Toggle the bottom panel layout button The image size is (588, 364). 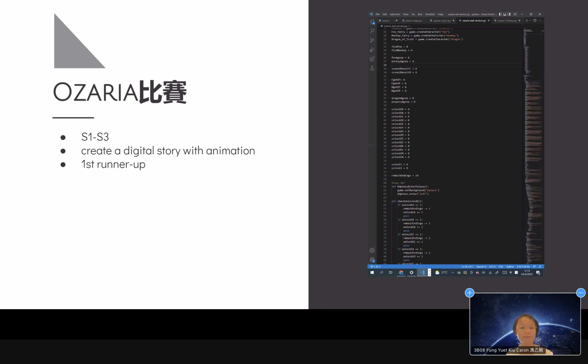[x=505, y=14]
